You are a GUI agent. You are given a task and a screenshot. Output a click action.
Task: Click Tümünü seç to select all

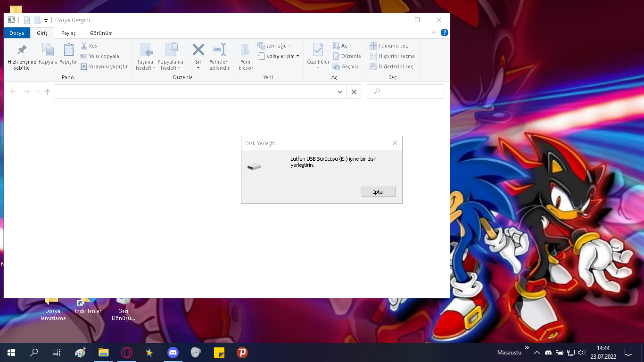click(389, 46)
